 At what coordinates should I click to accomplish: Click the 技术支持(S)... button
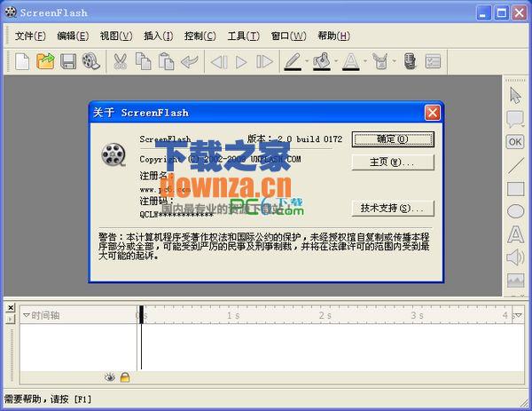coord(393,208)
